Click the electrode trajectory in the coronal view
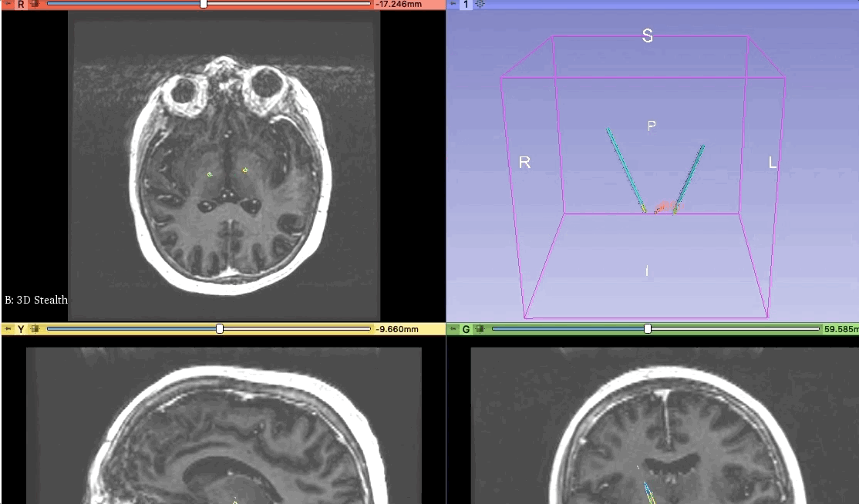 tap(648, 491)
